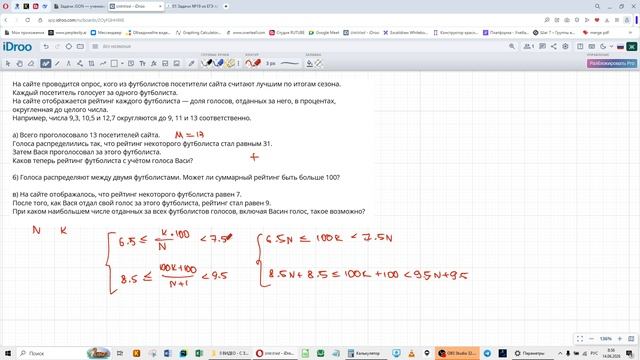Screen dimensions: 640x360
Task: Choose the select arrow tool
Action: coord(8,63)
